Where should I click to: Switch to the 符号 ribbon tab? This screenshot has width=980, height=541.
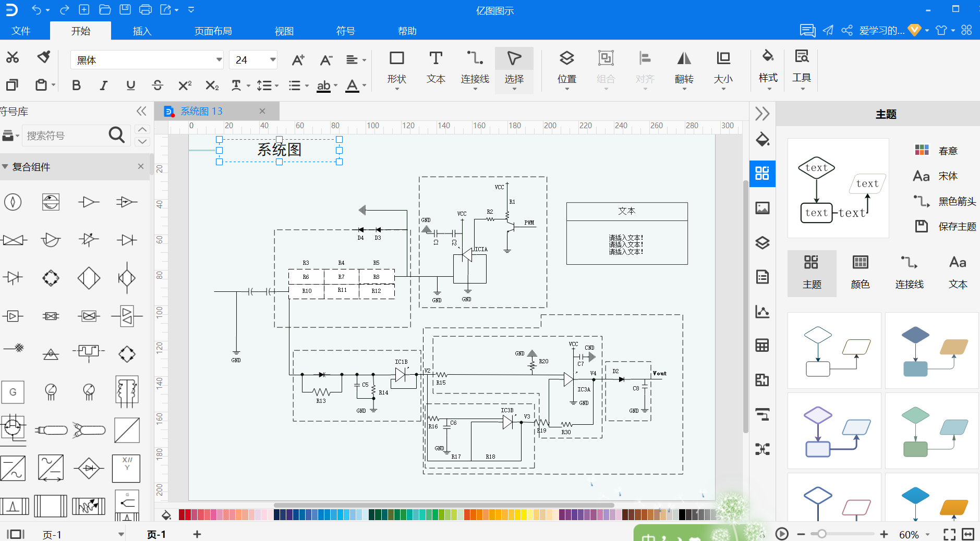click(346, 31)
